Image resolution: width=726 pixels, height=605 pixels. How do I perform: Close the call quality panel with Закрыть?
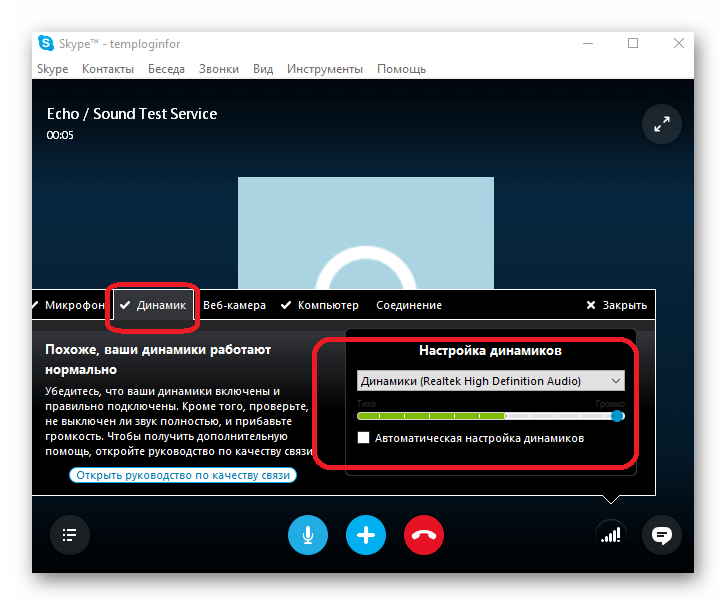pyautogui.click(x=616, y=305)
